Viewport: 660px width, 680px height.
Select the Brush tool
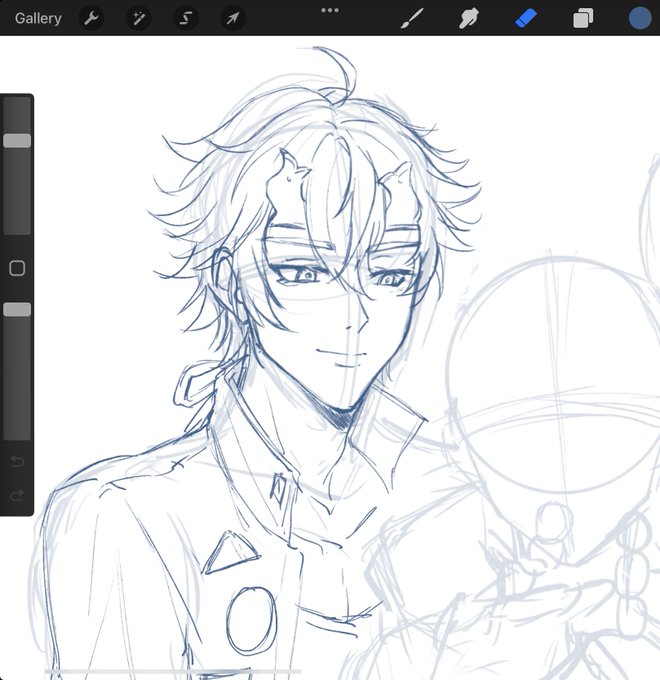pos(412,19)
